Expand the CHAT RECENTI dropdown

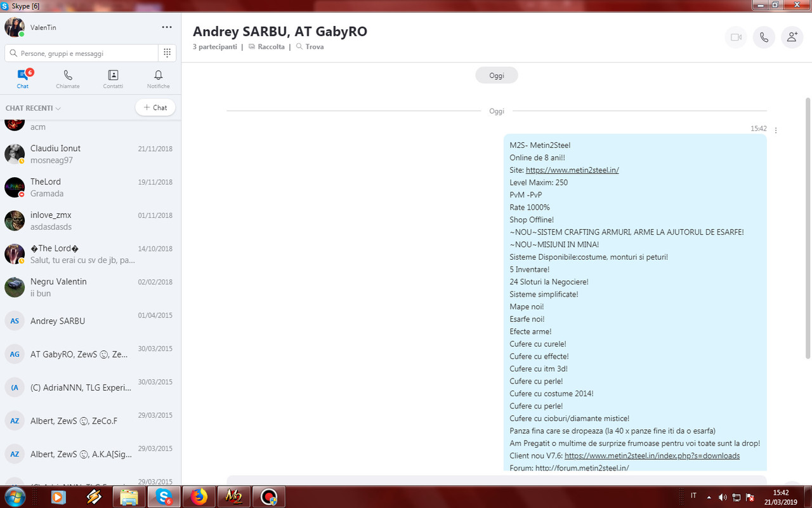click(33, 109)
